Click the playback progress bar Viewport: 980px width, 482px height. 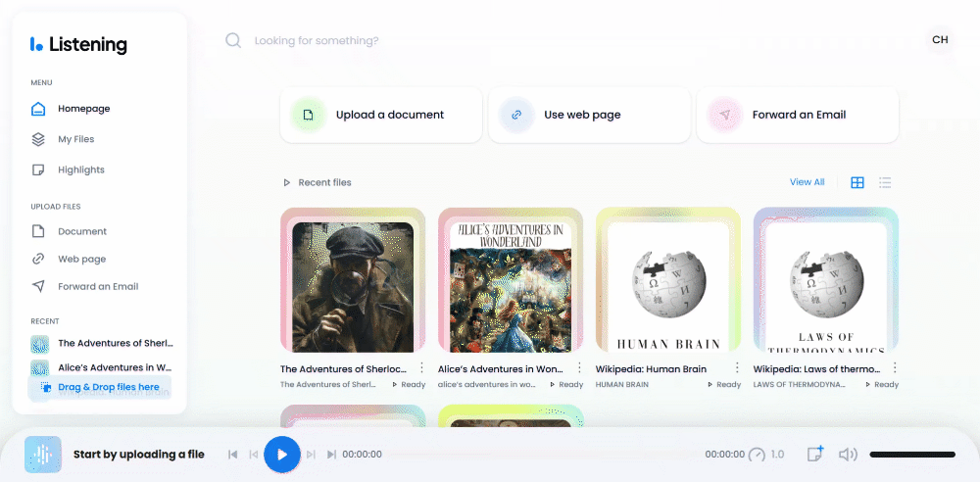(543, 455)
